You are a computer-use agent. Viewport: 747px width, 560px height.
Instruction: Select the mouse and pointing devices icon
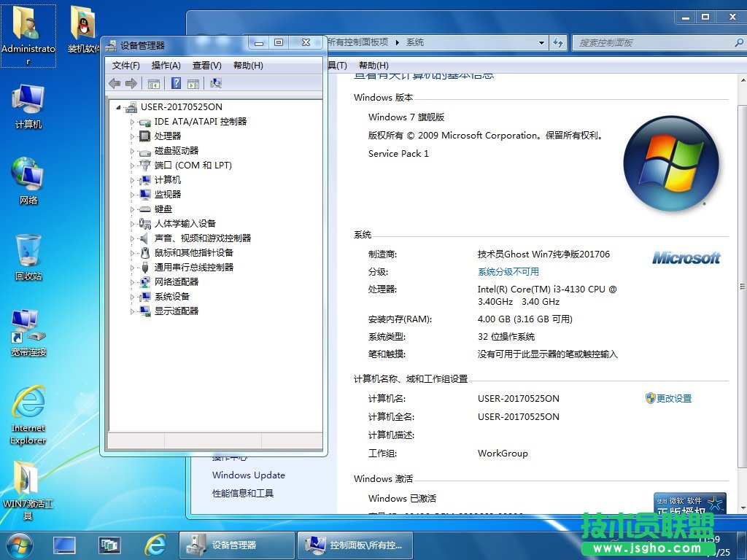coord(145,253)
